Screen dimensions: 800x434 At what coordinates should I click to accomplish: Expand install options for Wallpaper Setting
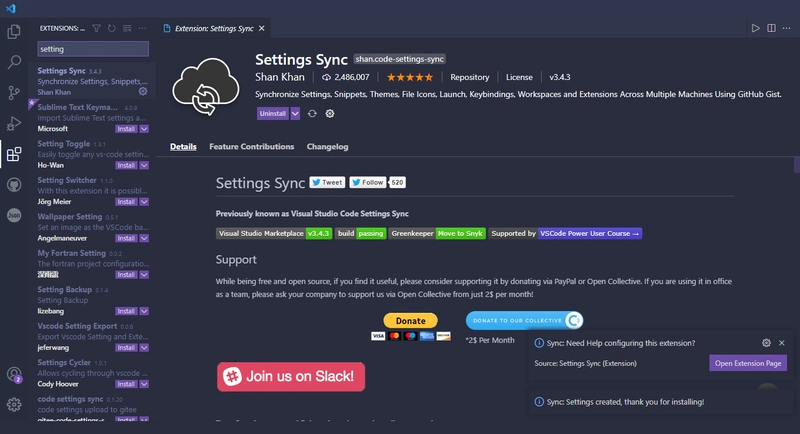coord(144,238)
